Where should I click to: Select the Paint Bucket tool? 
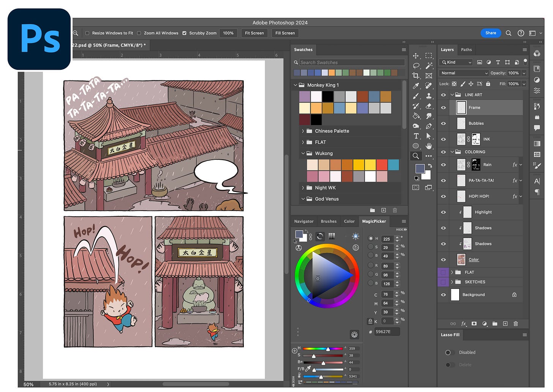(x=416, y=116)
